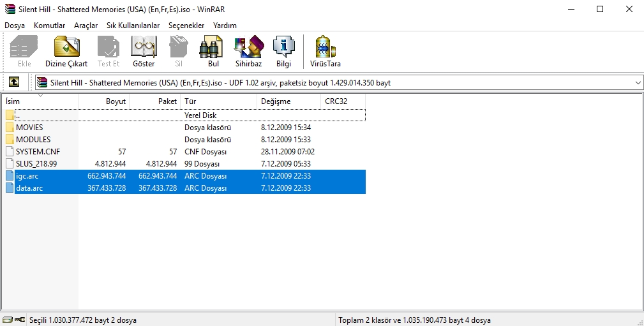Select the SLUS_218.99 file
This screenshot has height=326, width=644.
(36, 164)
